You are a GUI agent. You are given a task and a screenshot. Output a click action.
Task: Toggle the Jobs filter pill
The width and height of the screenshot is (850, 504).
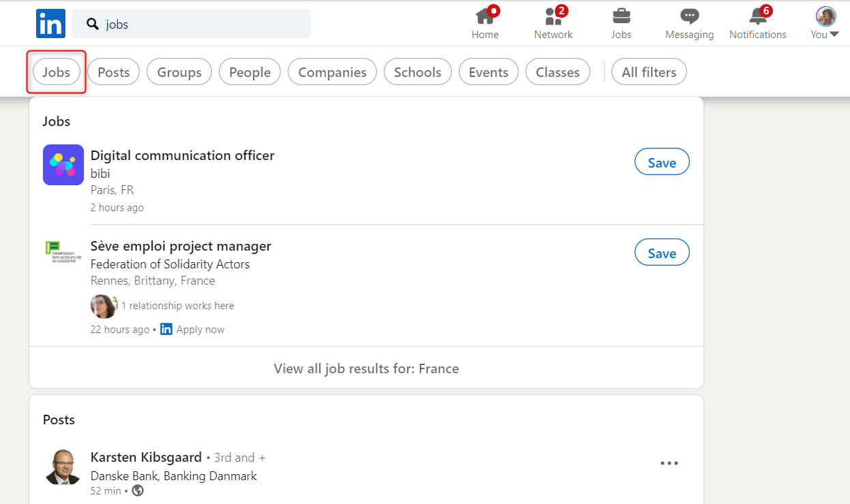pos(57,72)
